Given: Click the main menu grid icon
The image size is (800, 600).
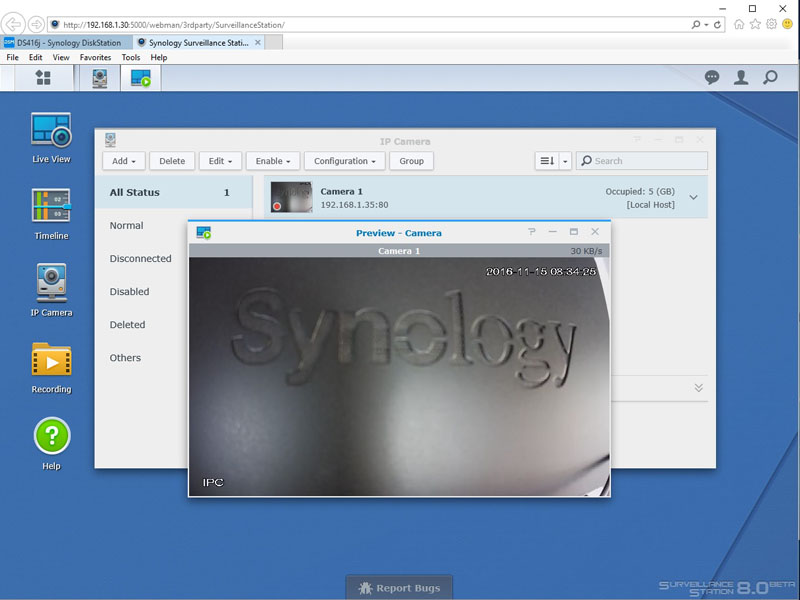Looking at the screenshot, I should [x=42, y=78].
